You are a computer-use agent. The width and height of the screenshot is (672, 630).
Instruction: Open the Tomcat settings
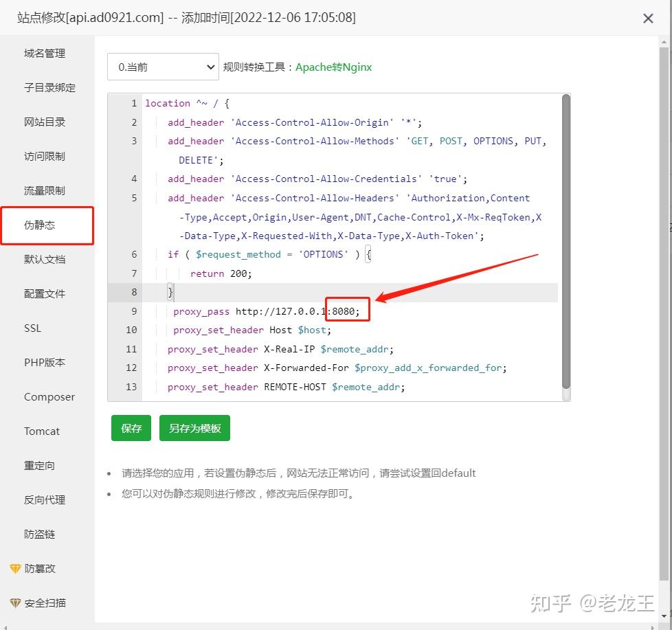[41, 431]
